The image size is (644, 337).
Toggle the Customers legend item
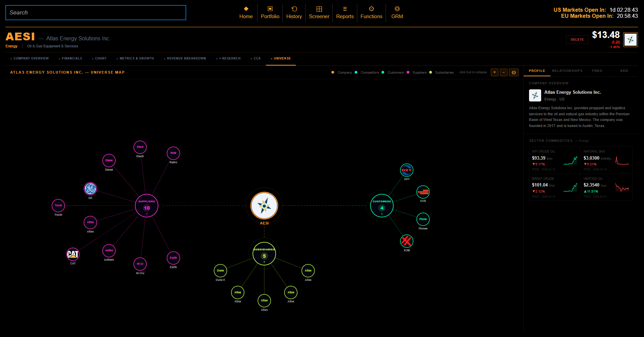pyautogui.click(x=393, y=72)
